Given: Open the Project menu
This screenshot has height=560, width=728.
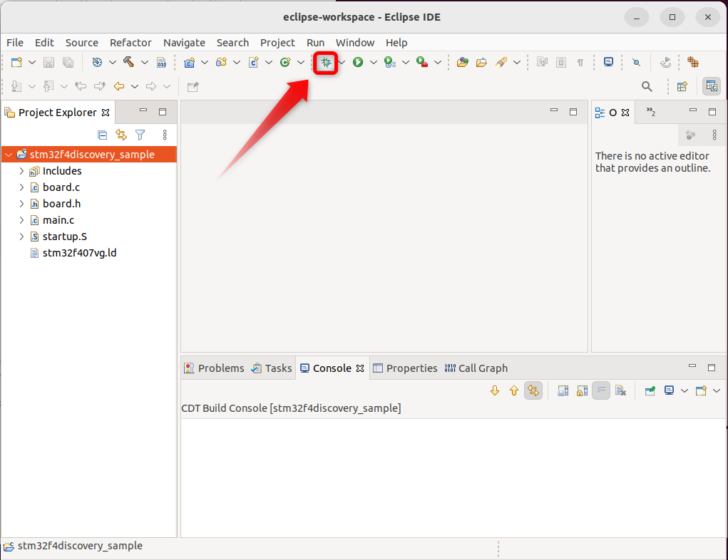Looking at the screenshot, I should (x=277, y=43).
